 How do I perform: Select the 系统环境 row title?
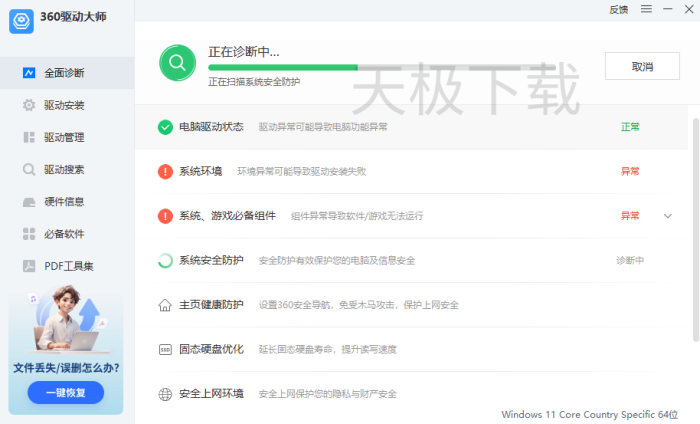(200, 171)
